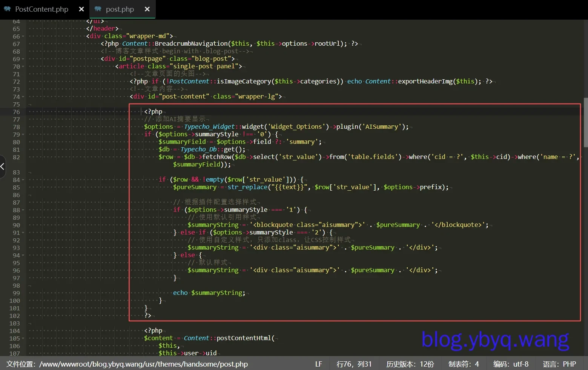The image size is (588, 370).
Task: Click blockquote class="aisummary" string on line 90
Action: pyautogui.click(x=307, y=225)
